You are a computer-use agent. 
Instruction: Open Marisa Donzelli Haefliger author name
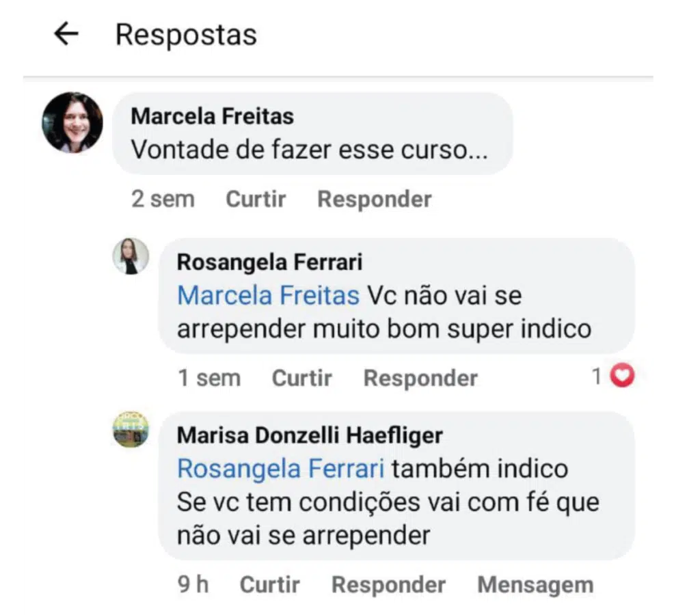310,435
